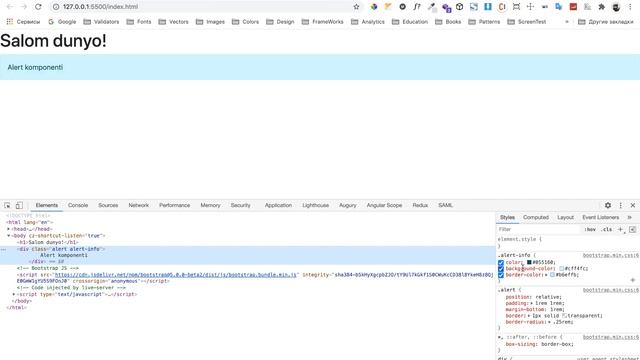Expand the head element node
The width and height of the screenshot is (640, 360).
pos(8,229)
